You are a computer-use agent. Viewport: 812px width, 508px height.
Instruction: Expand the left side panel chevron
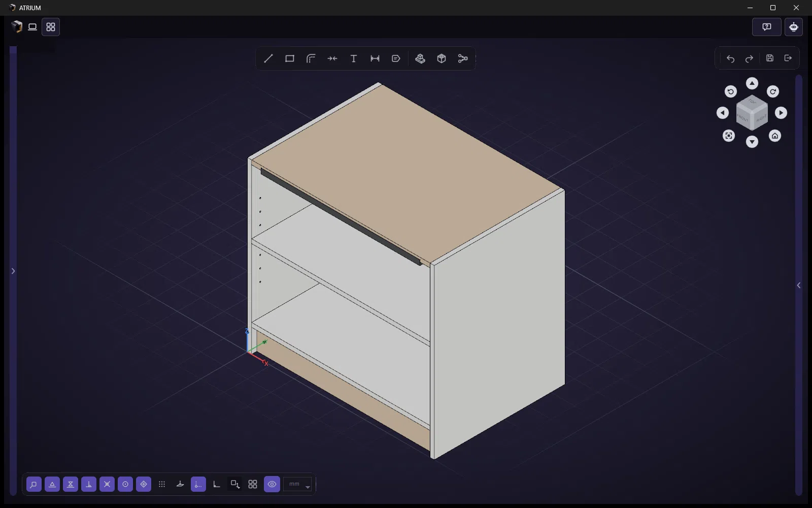coord(13,271)
